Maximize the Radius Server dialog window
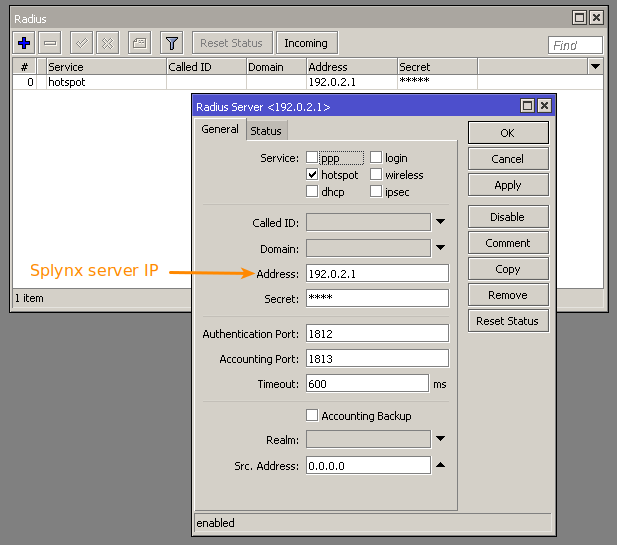The image size is (617, 546). click(x=528, y=106)
